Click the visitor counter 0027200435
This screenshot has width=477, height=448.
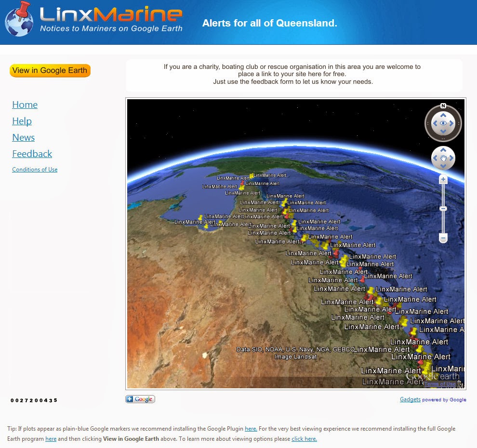coord(34,400)
